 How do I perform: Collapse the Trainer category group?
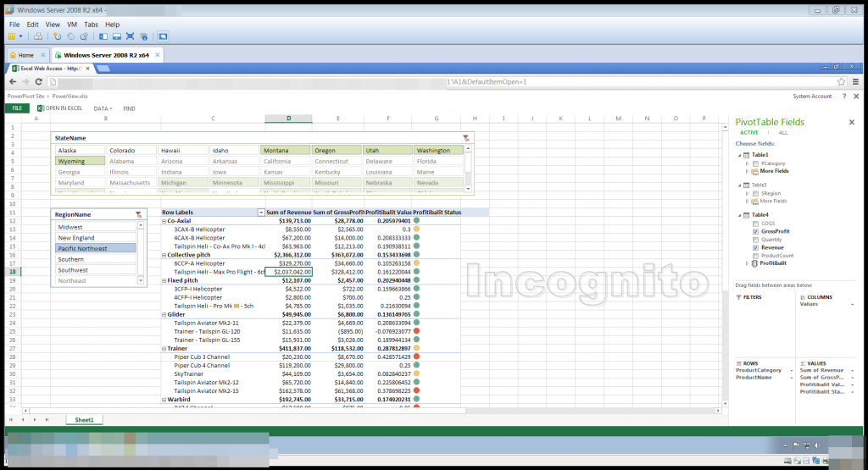[x=164, y=349]
